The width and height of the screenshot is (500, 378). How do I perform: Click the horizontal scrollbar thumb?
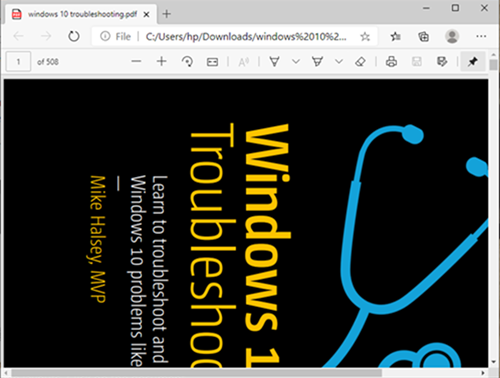click(x=196, y=373)
